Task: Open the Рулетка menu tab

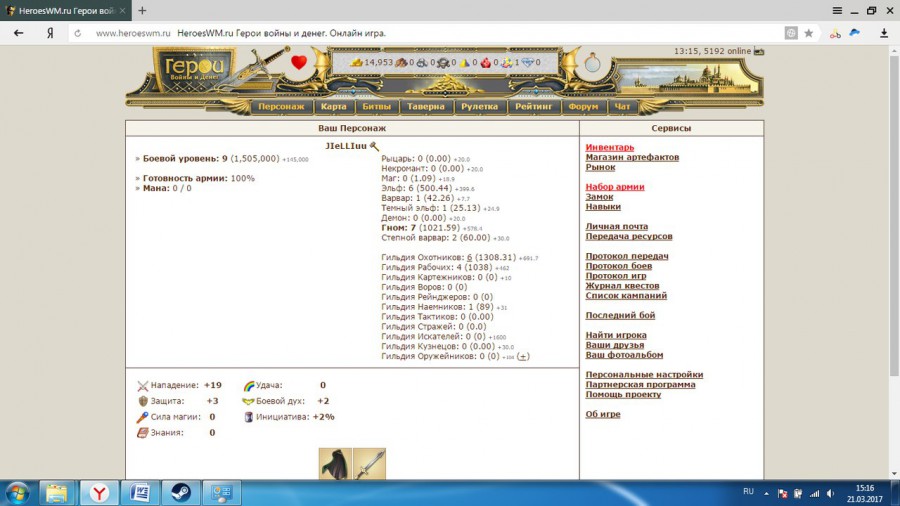Action: point(480,106)
